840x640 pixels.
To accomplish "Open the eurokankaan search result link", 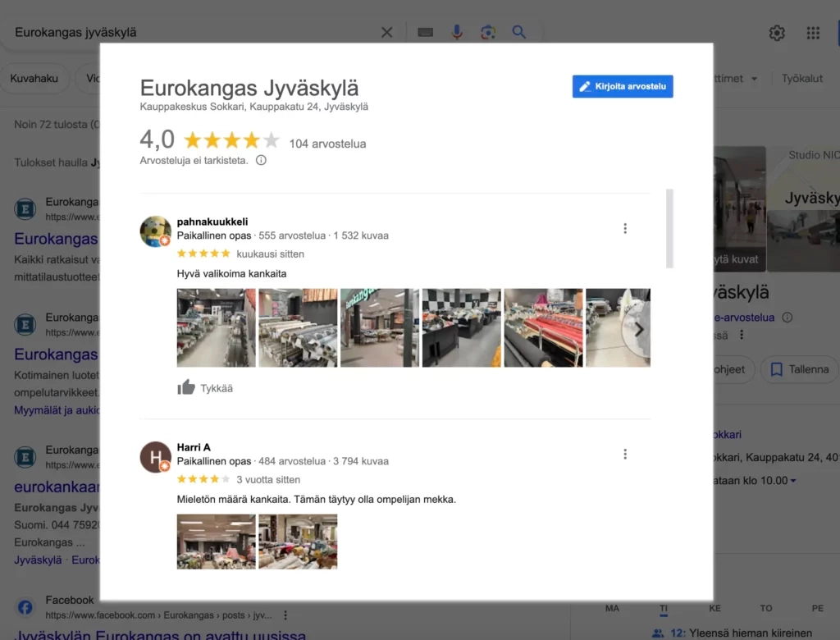I will 57,487.
